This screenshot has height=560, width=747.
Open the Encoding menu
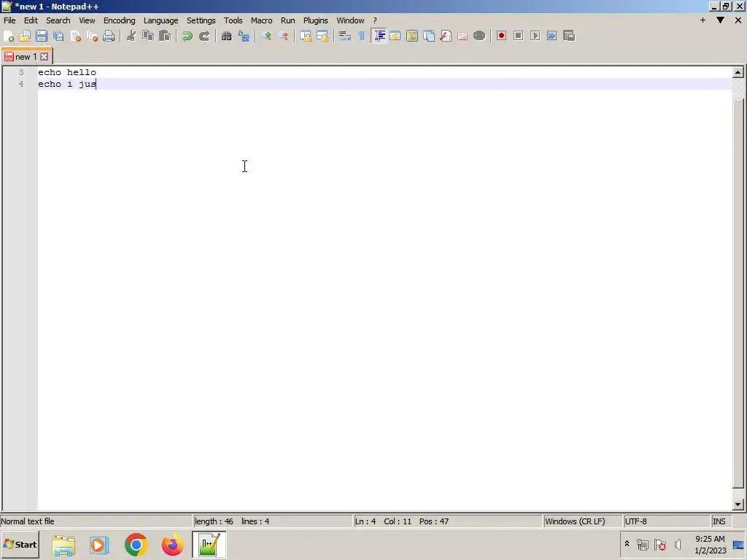(119, 20)
